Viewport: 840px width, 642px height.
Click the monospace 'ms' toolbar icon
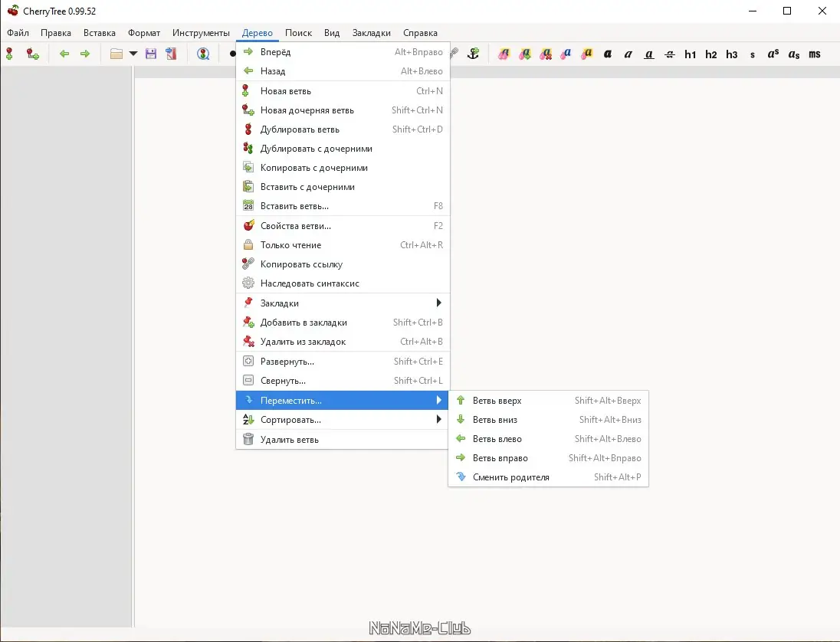click(x=814, y=54)
